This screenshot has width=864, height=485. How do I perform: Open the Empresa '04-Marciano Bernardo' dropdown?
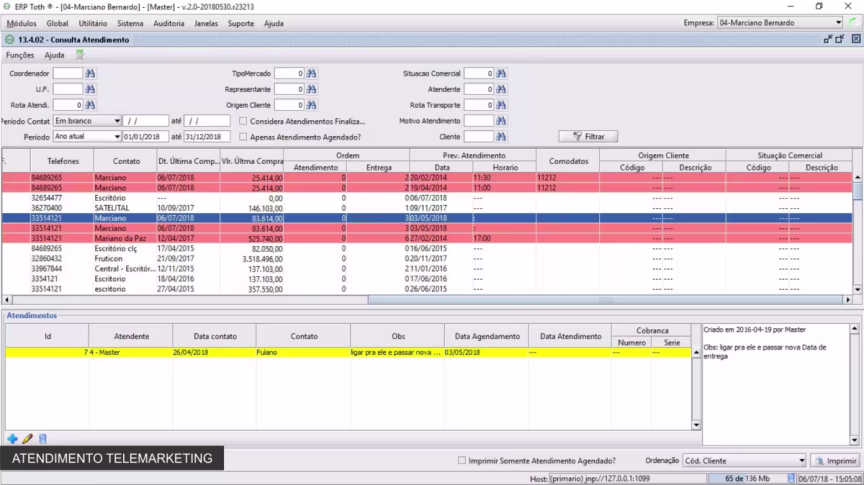pyautogui.click(x=837, y=22)
